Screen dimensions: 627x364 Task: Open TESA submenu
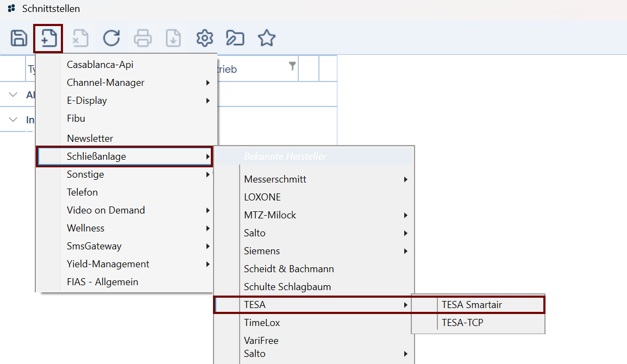tap(313, 305)
